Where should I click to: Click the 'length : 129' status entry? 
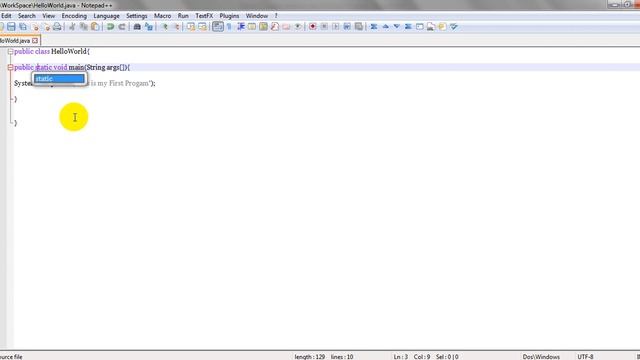(310, 357)
